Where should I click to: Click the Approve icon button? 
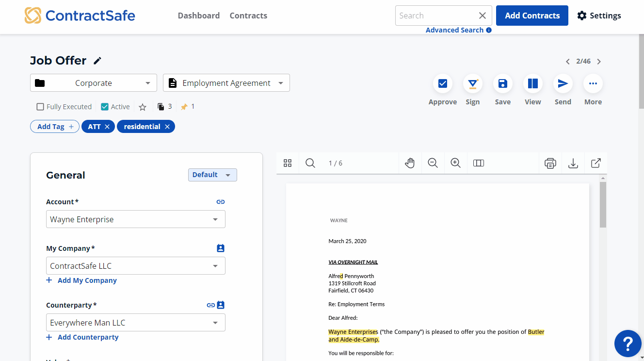[442, 83]
